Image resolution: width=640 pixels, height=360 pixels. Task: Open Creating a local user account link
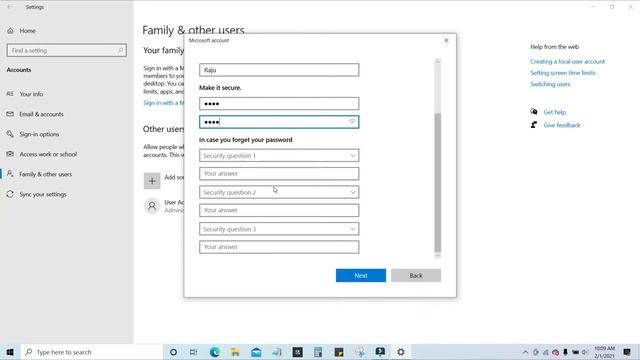tap(567, 62)
